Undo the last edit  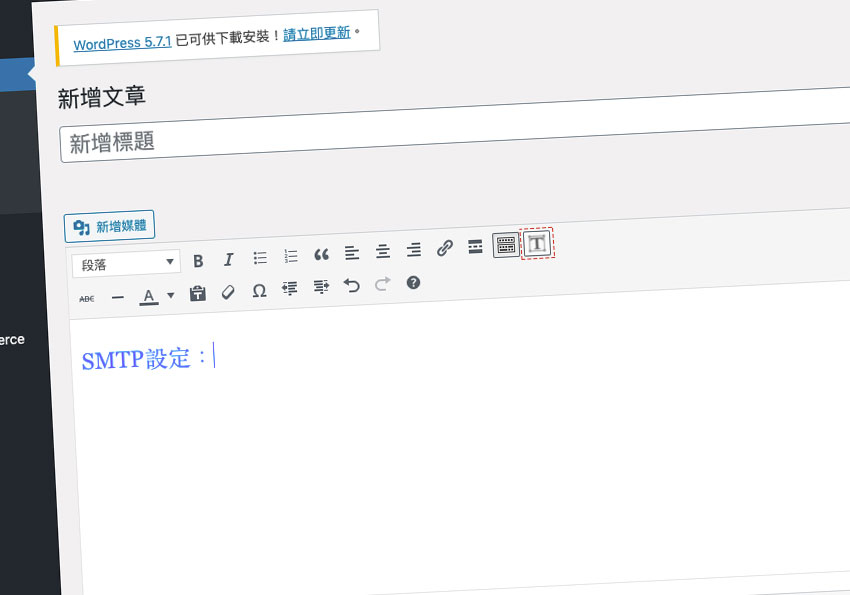pos(352,285)
